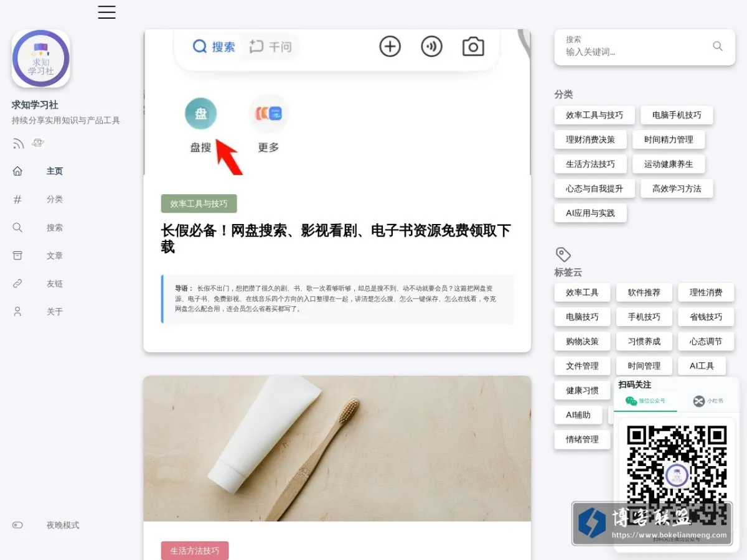Image resolution: width=747 pixels, height=560 pixels.
Task: Click the 省钱技巧 tag
Action: click(x=706, y=317)
